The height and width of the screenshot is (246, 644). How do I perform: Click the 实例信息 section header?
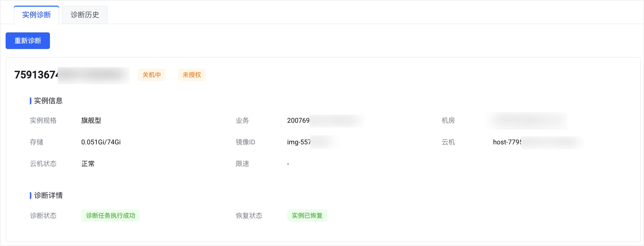tap(48, 101)
